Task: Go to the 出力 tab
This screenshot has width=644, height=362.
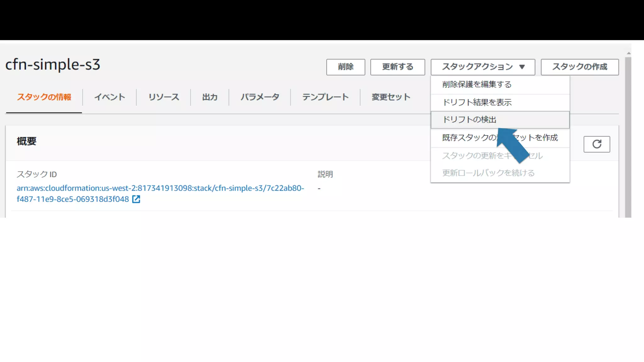Action: click(210, 97)
